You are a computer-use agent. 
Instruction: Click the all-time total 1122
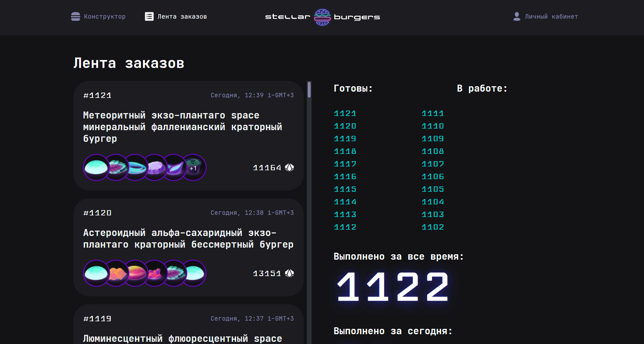click(x=393, y=287)
